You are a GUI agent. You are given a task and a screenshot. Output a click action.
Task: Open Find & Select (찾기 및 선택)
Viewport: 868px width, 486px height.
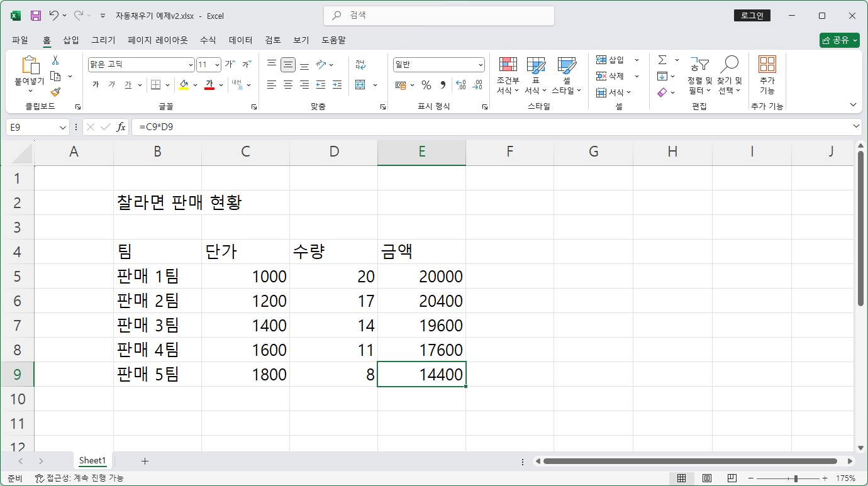coord(730,76)
